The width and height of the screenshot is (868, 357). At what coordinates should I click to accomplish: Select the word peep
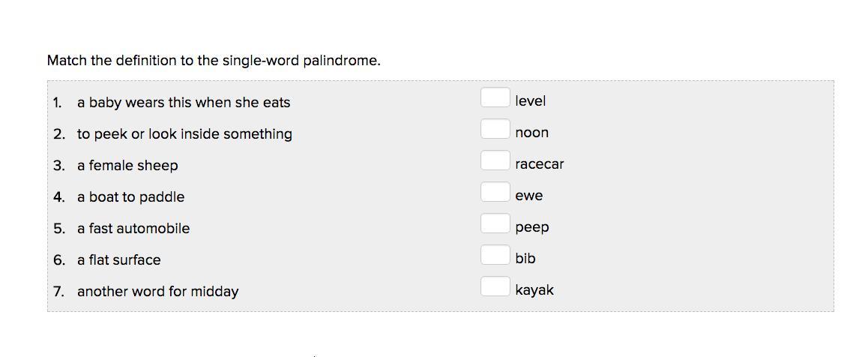(532, 227)
